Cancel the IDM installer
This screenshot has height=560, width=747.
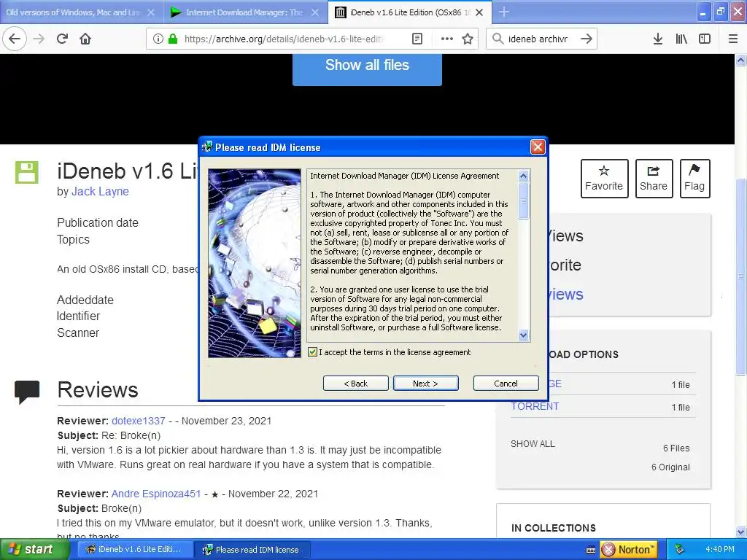[506, 384]
